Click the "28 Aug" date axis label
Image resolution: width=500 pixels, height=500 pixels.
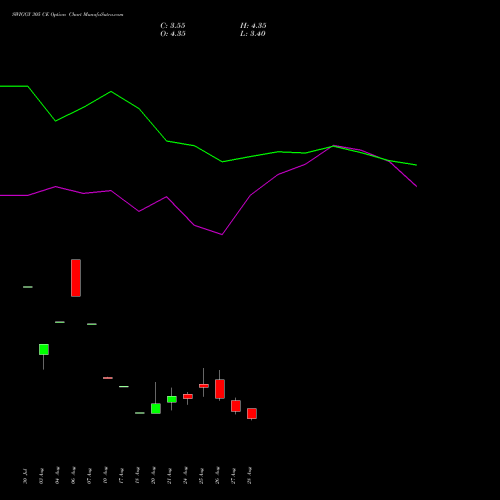(x=250, y=476)
